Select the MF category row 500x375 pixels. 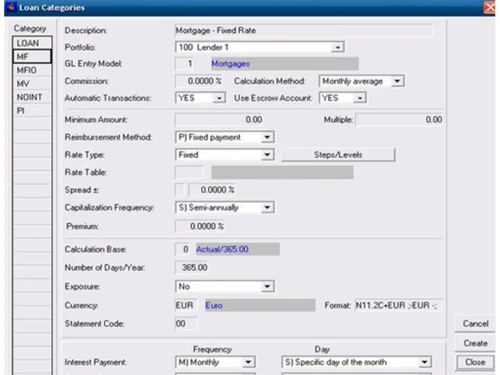32,57
